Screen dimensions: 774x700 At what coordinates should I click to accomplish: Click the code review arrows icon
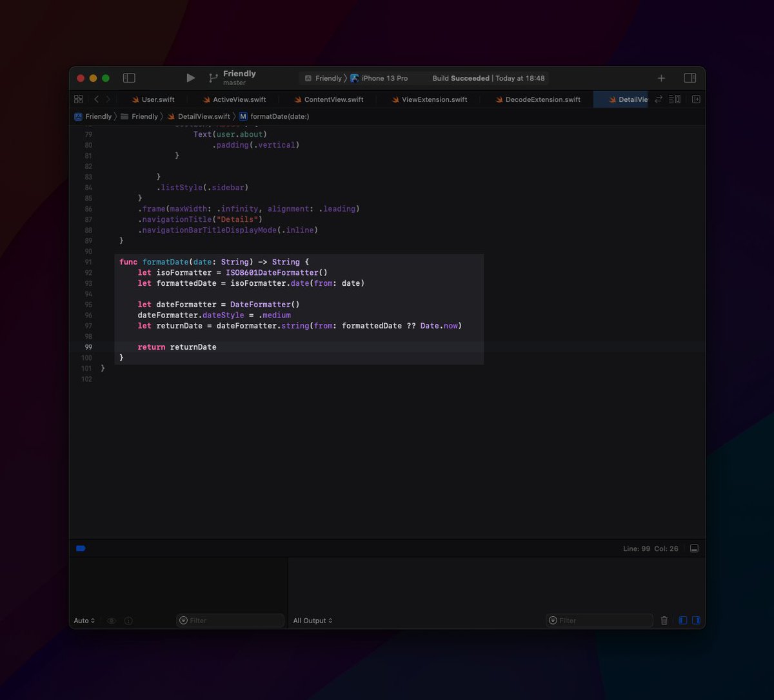click(659, 99)
